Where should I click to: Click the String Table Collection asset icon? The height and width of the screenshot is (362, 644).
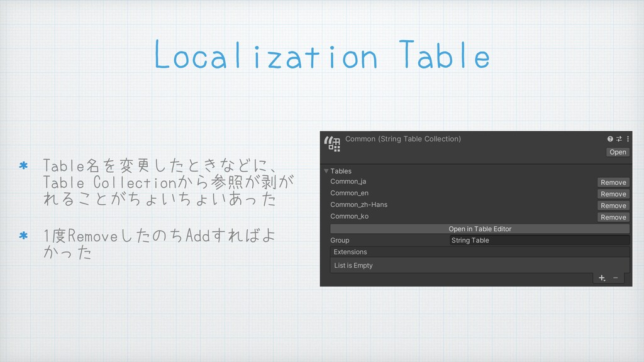click(x=332, y=144)
